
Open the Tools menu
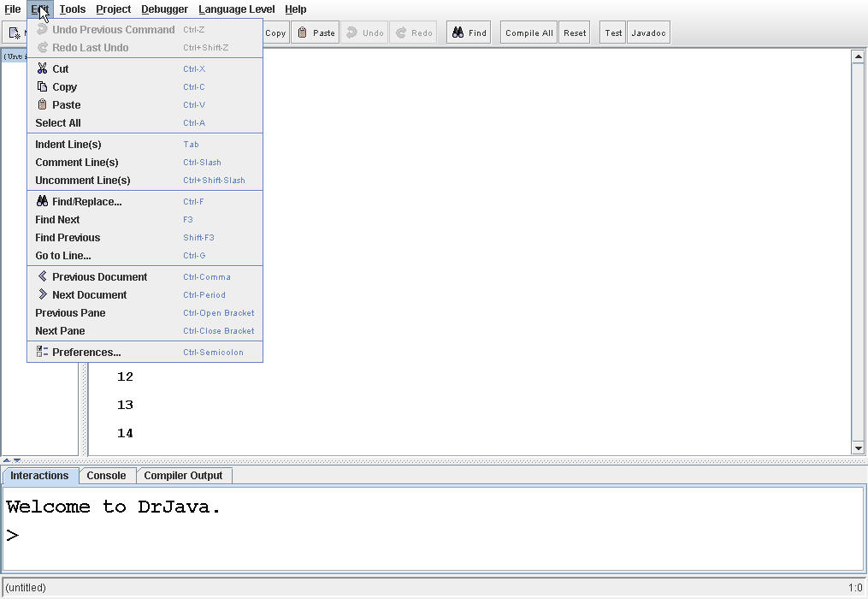[x=73, y=9]
